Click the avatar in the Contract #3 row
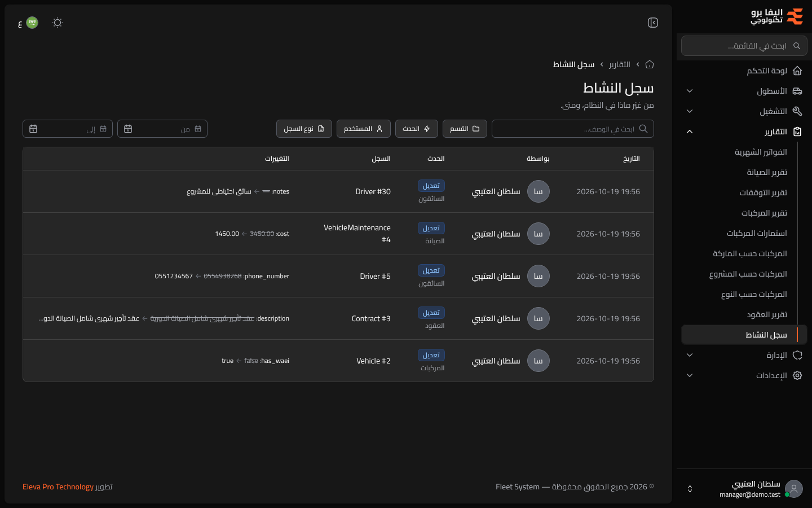Viewport: 812px width, 508px height. [539, 318]
